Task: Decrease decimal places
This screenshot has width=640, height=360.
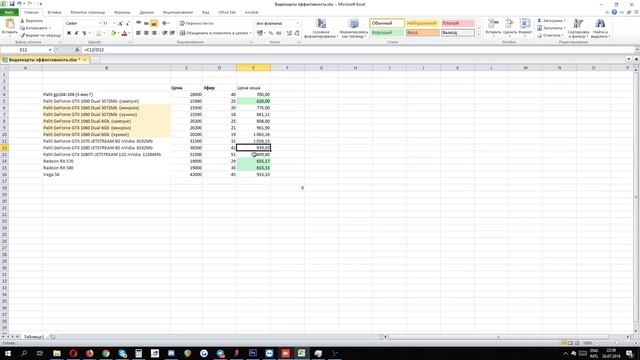Action: coord(297,33)
